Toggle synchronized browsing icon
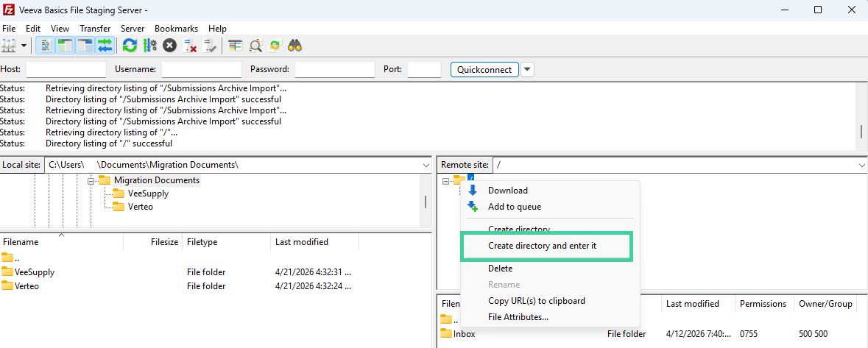The width and height of the screenshot is (868, 348). [275, 46]
